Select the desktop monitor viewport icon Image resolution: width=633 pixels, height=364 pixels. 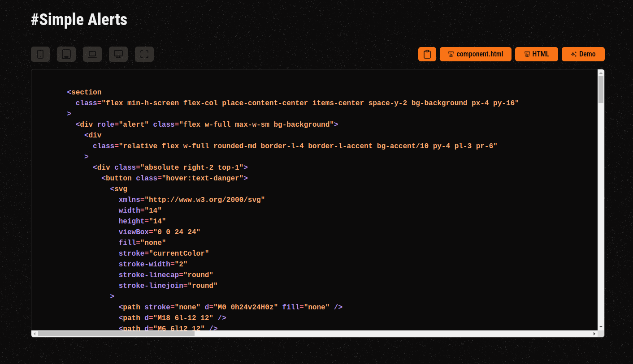click(x=118, y=54)
